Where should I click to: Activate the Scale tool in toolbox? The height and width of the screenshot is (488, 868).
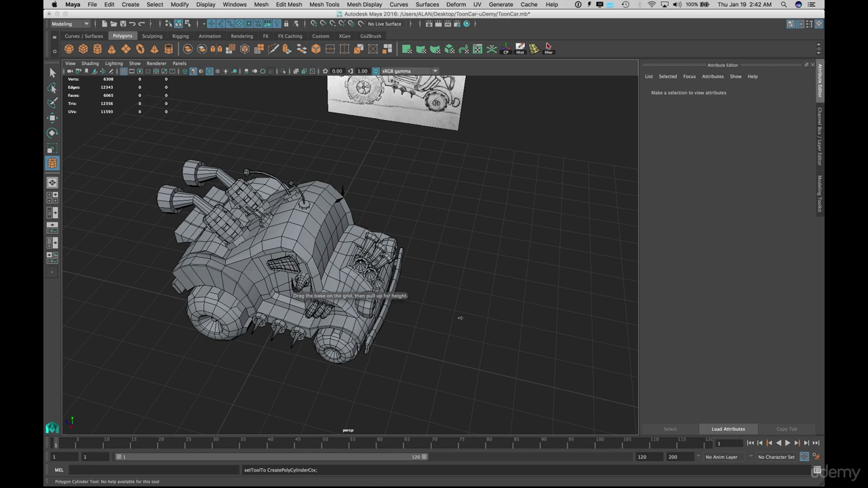(x=52, y=148)
